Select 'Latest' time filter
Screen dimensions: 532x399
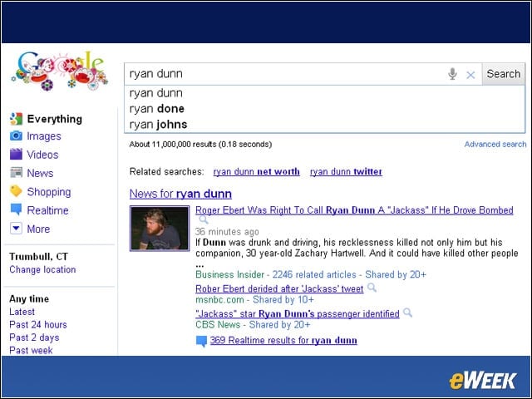click(x=22, y=312)
